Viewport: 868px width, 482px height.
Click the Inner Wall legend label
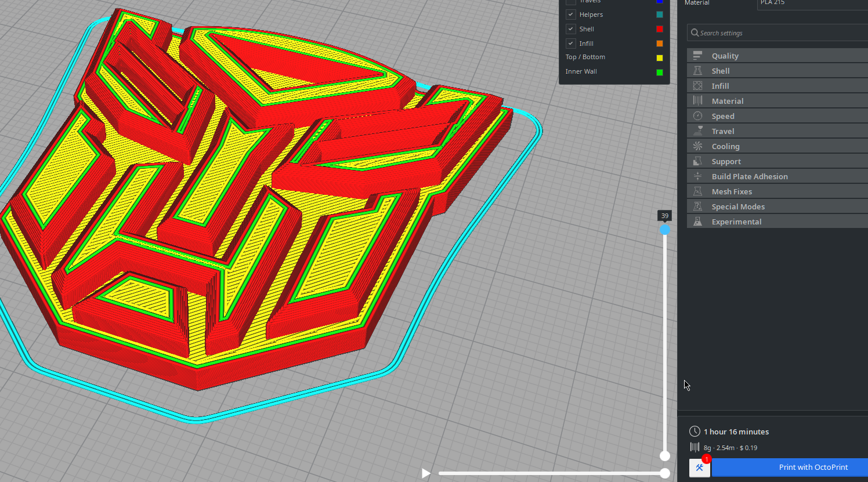(x=581, y=71)
